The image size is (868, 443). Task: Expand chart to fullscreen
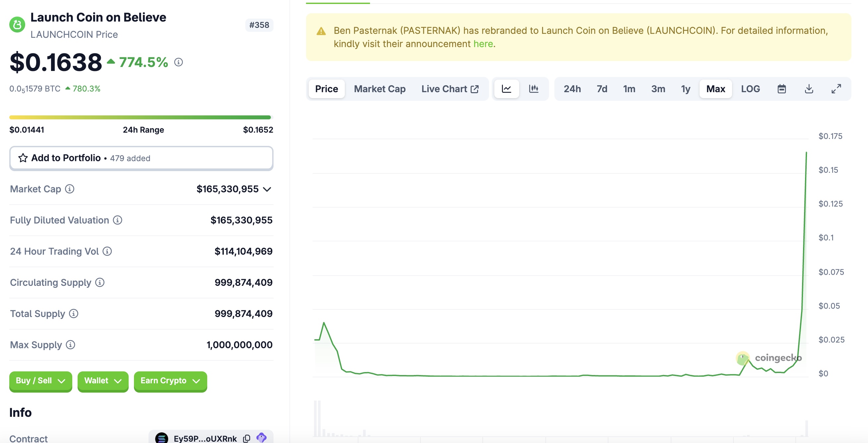tap(836, 89)
